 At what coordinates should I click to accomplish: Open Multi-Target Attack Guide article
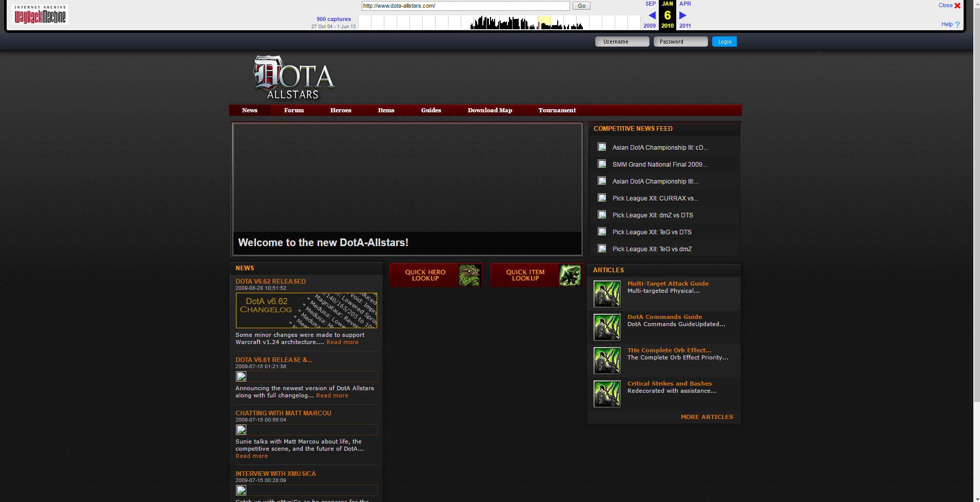click(668, 284)
